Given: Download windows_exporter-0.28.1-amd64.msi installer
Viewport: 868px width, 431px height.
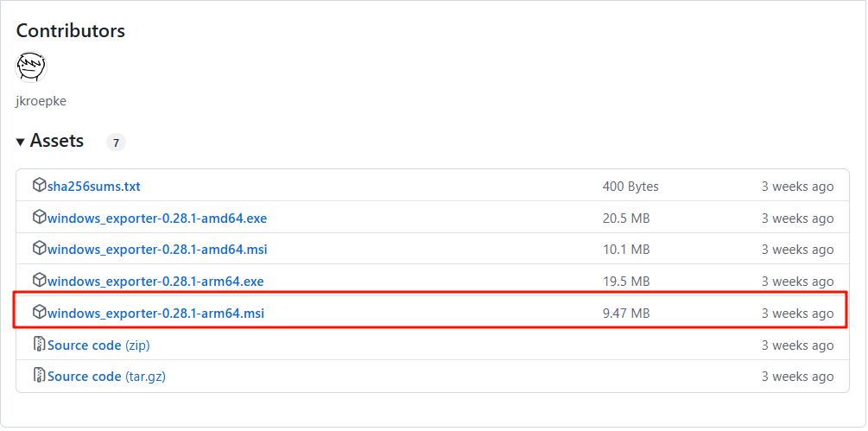Looking at the screenshot, I should 157,250.
